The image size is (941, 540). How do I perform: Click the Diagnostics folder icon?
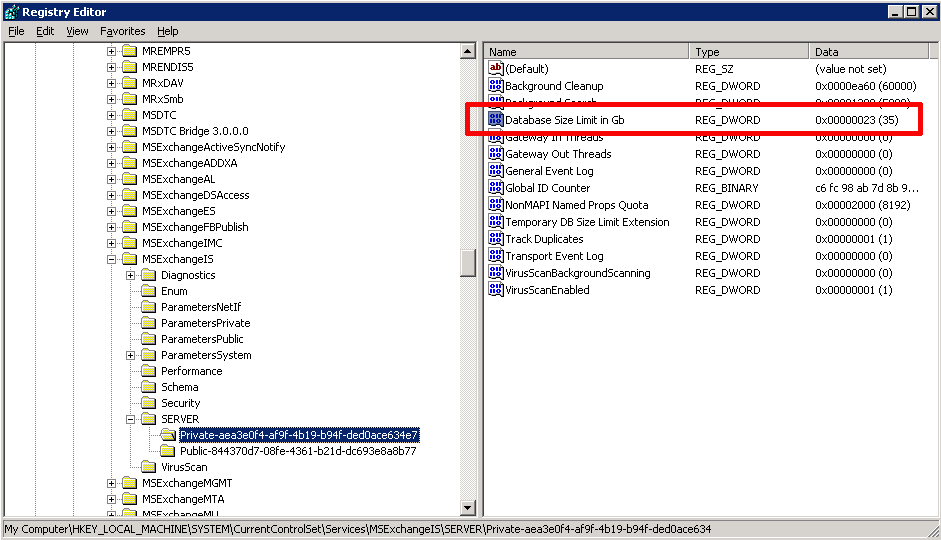[x=148, y=275]
